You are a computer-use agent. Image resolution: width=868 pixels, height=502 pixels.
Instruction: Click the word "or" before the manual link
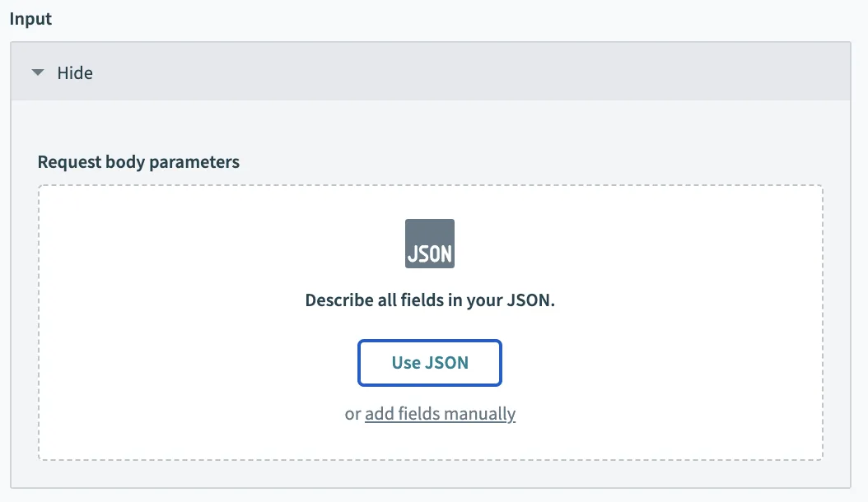pos(352,414)
